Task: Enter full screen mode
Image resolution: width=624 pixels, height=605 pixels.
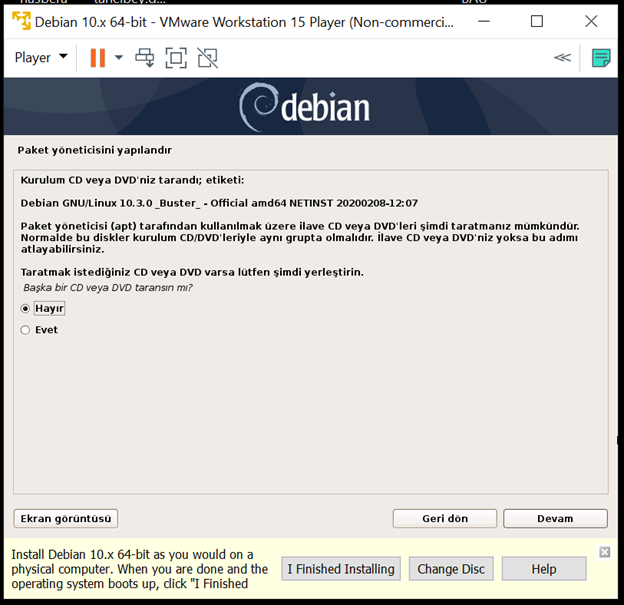Action: coord(176,58)
